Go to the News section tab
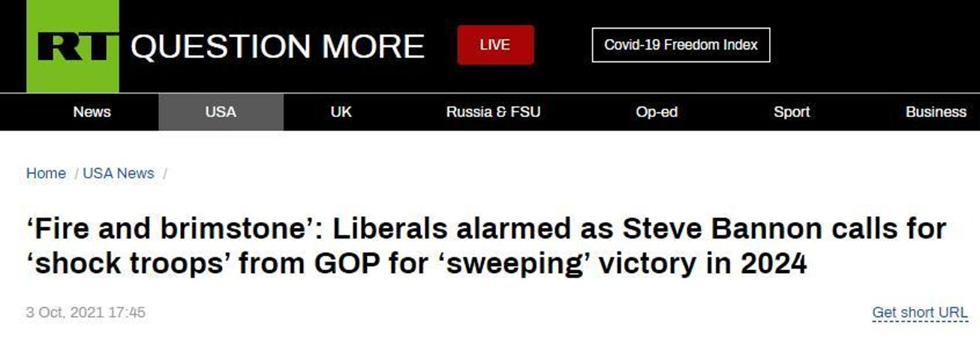 point(92,112)
